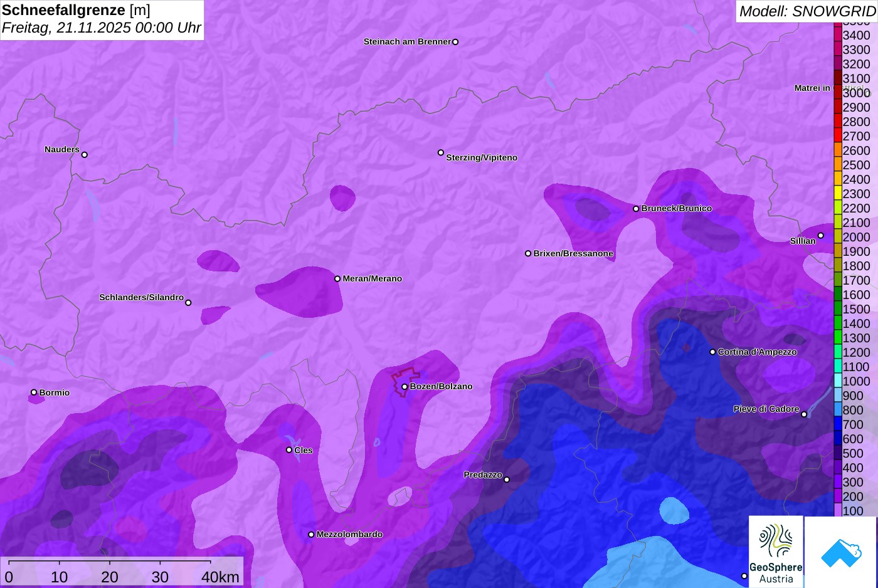Click the 3400 legend value
Screen dimensions: 878x588
857,35
